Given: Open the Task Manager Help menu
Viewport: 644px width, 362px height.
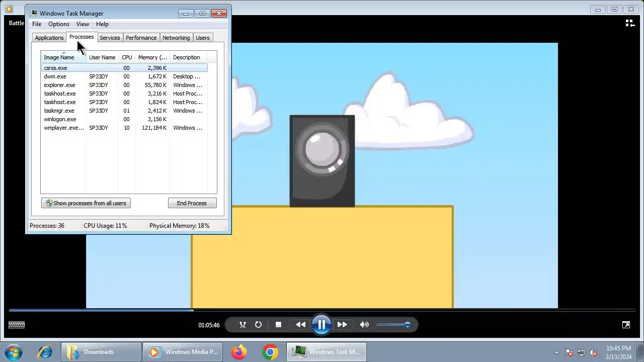Looking at the screenshot, I should [x=102, y=24].
